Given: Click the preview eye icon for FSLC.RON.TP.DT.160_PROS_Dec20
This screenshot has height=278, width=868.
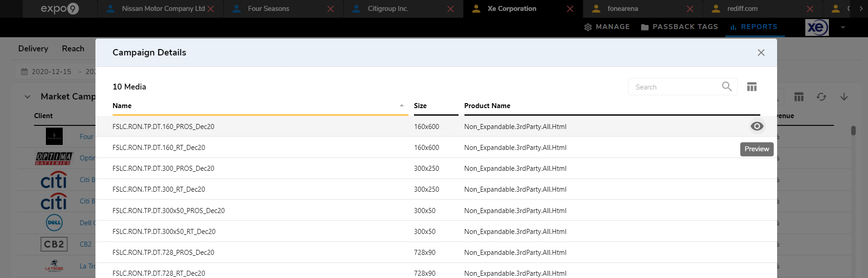Looking at the screenshot, I should pos(757,126).
